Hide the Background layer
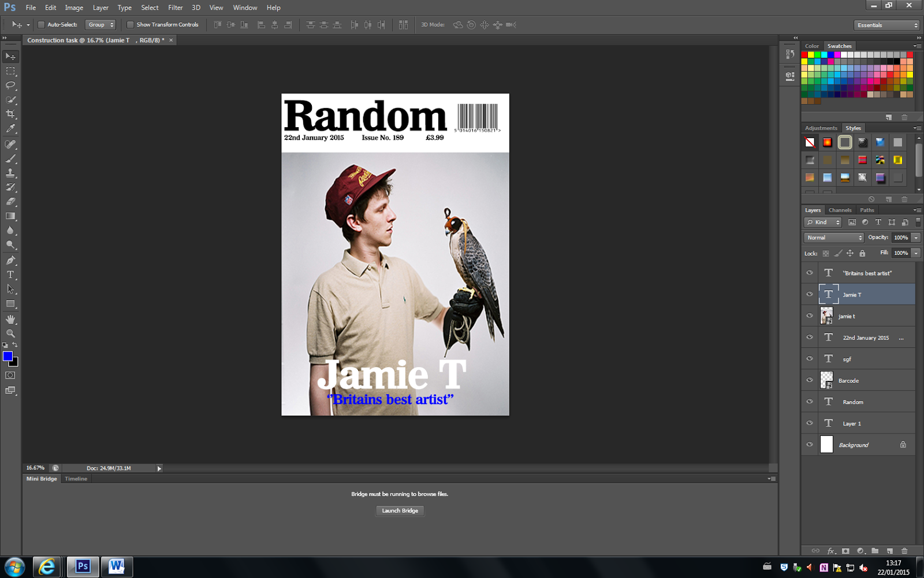Image resolution: width=924 pixels, height=578 pixels. [x=810, y=444]
